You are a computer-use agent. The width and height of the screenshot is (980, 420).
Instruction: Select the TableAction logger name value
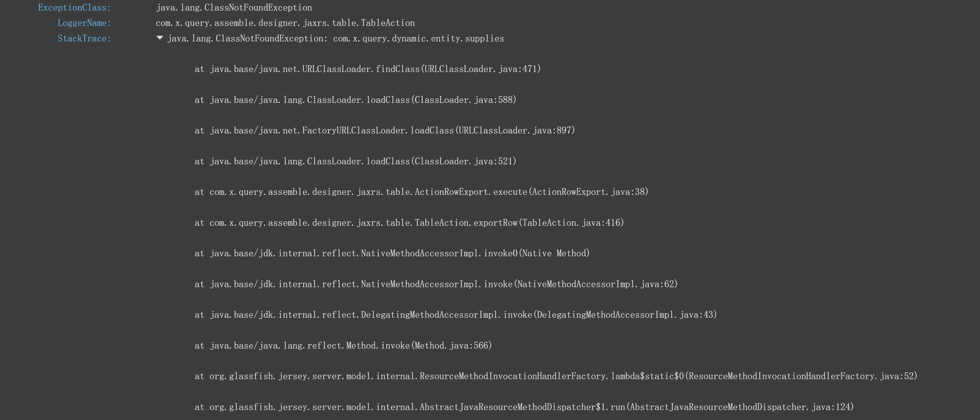(285, 23)
